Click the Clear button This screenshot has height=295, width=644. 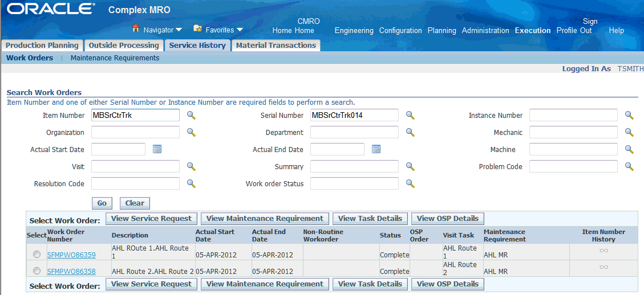click(x=135, y=203)
